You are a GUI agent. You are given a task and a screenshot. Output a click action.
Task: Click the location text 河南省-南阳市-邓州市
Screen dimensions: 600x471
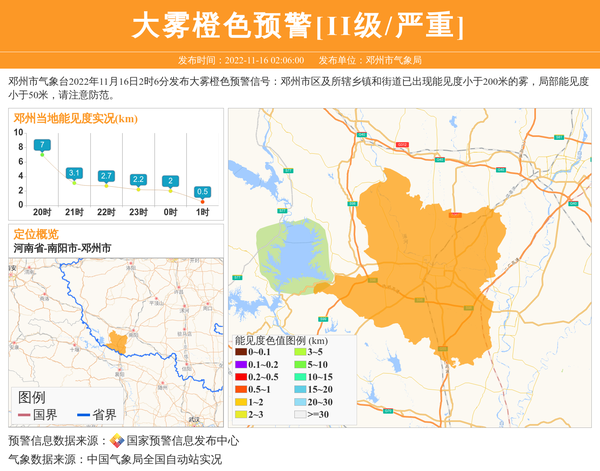coord(62,248)
